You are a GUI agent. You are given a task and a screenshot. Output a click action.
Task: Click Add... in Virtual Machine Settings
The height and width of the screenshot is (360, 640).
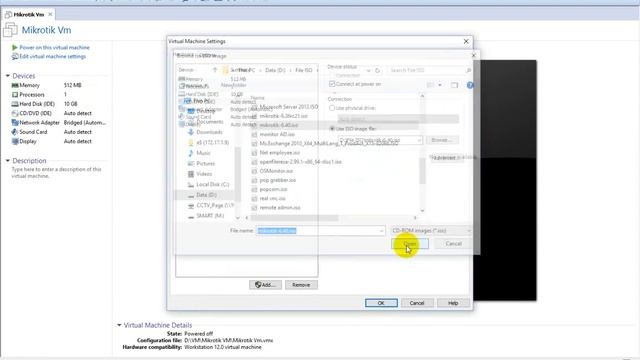[265, 285]
